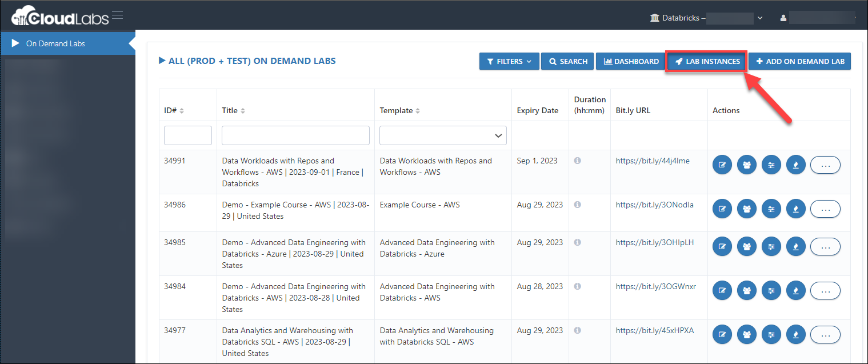Open sliders settings icon for lab 34984
Screen dimensions: 868x364
coord(771,291)
